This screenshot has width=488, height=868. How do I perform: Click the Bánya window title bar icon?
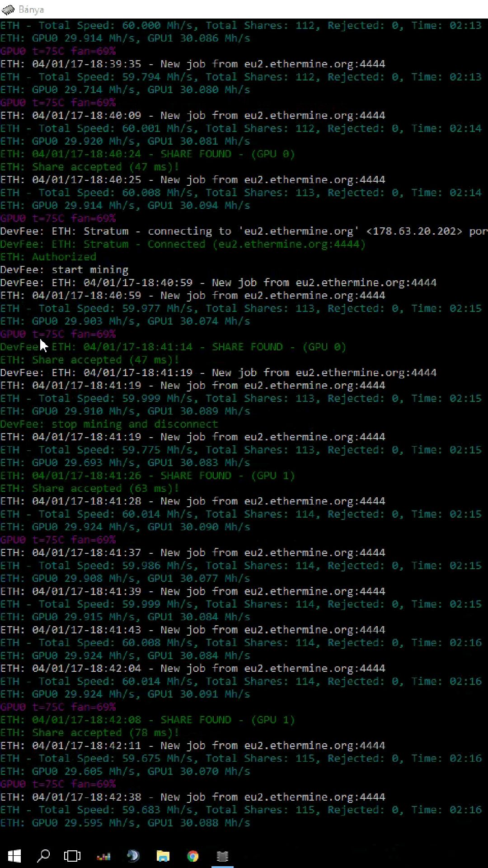pos(8,9)
